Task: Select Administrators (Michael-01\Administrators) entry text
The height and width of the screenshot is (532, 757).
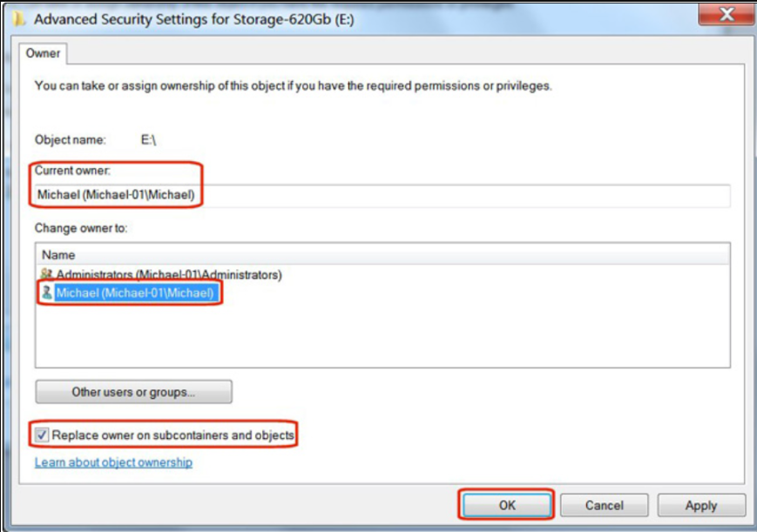Action: click(169, 275)
